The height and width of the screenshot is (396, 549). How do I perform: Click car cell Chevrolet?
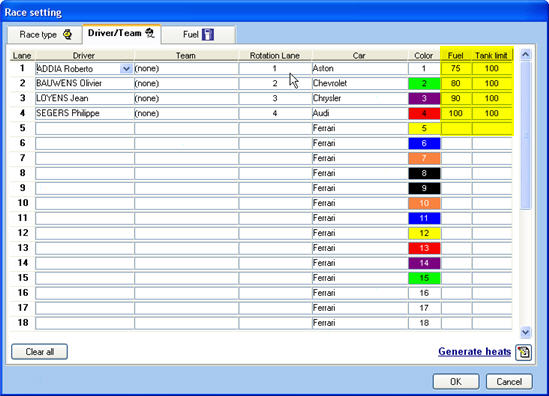360,83
